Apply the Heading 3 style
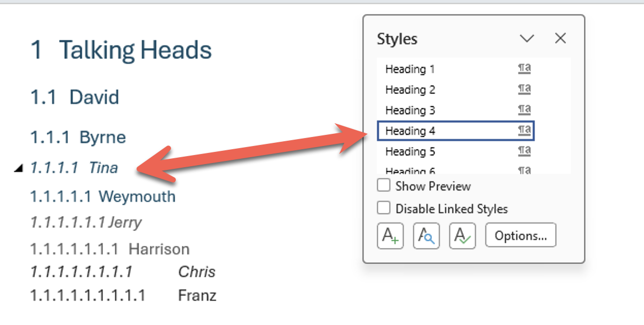The image size is (644, 325). point(410,110)
